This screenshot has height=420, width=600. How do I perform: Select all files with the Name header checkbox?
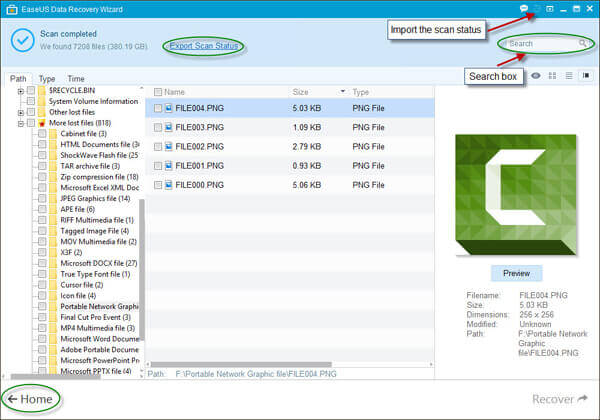pyautogui.click(x=156, y=91)
